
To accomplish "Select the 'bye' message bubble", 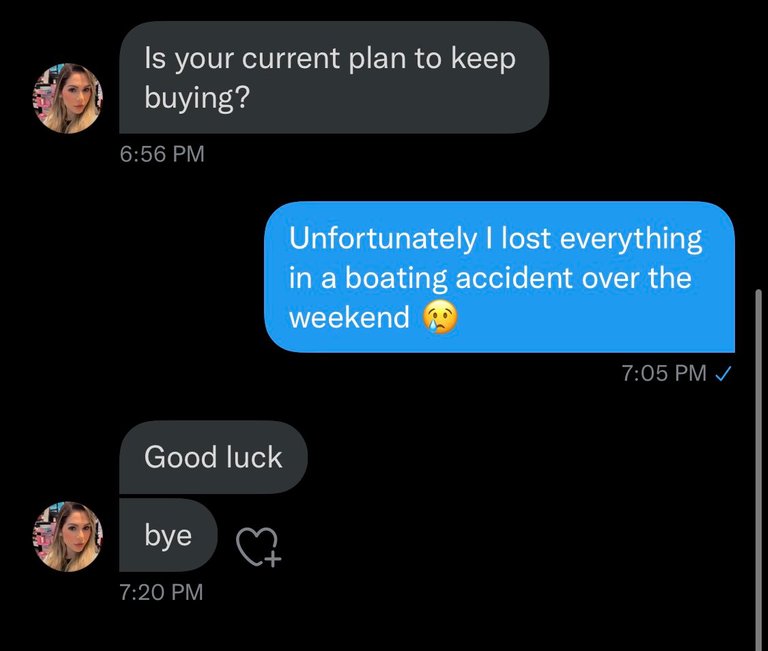I will (168, 535).
